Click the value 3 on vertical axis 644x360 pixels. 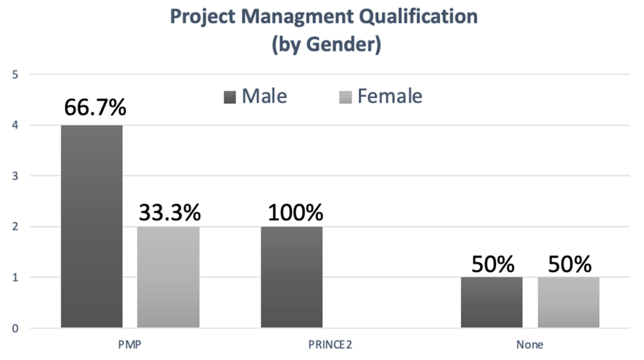(x=15, y=176)
